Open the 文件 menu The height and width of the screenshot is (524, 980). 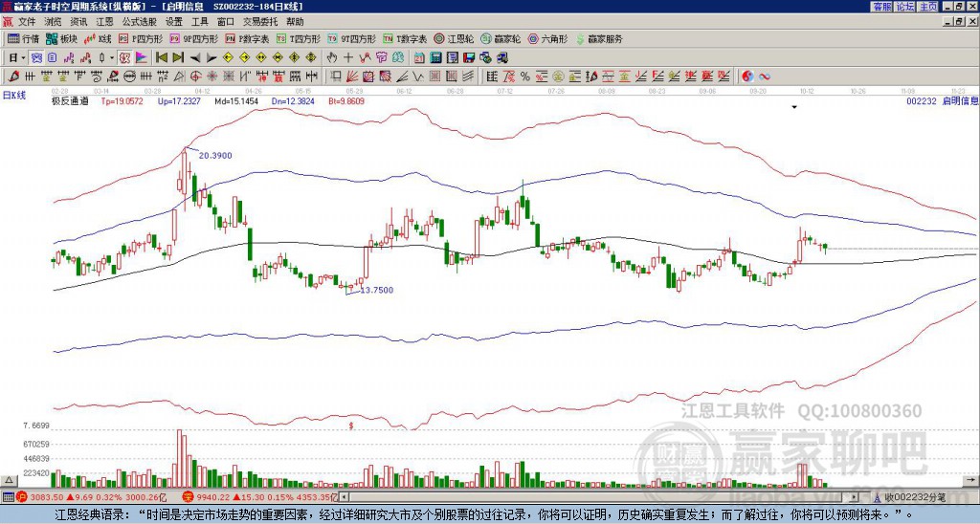[27, 22]
